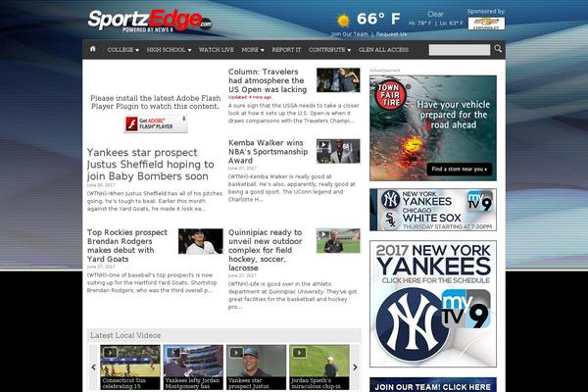Follow the Join Our Team link
This screenshot has width=588, height=392.
tap(350, 34)
